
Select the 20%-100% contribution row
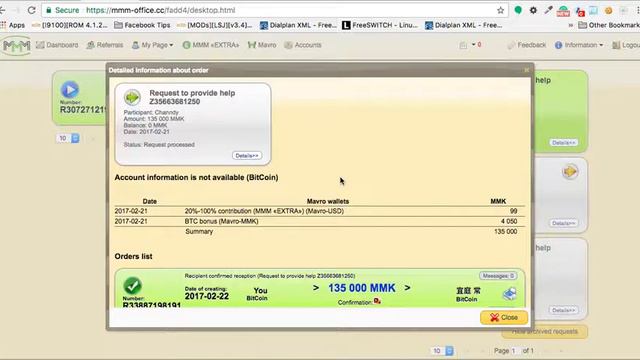320,211
